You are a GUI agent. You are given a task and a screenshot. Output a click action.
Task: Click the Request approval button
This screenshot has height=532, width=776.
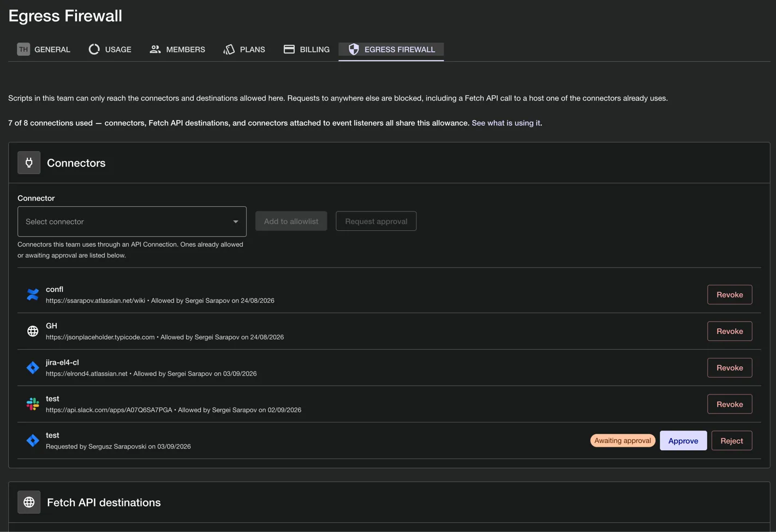pos(376,221)
